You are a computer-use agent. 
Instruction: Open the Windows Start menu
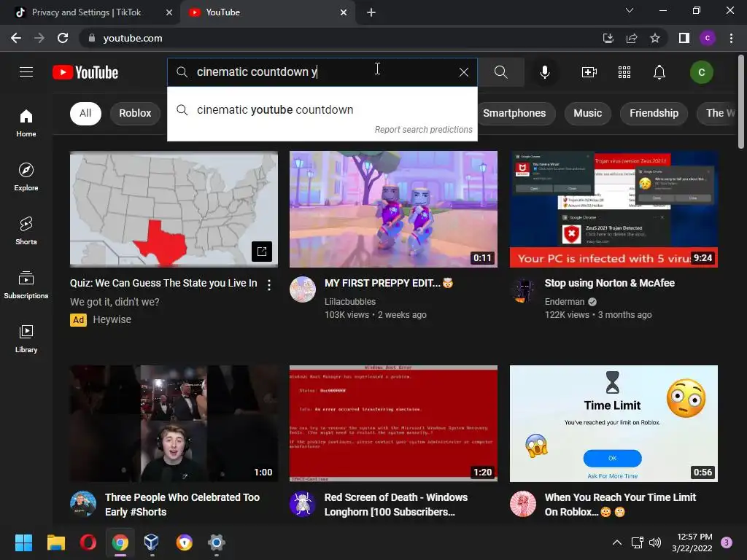pos(23,542)
